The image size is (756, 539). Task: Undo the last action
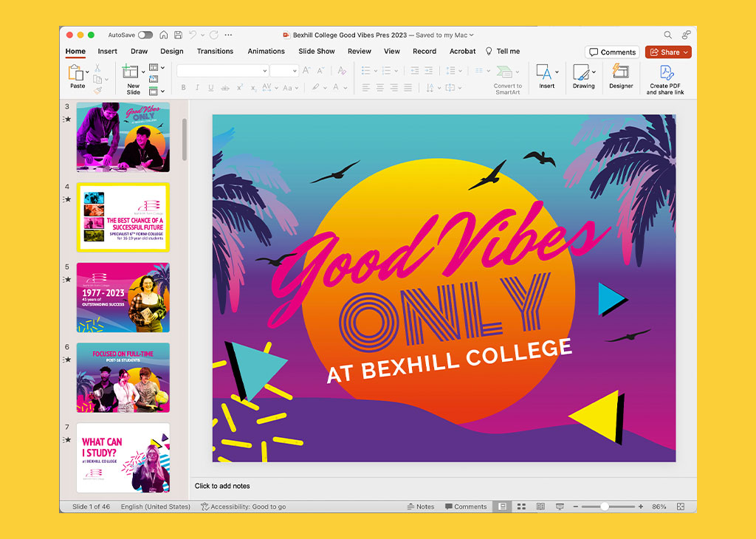click(x=193, y=35)
